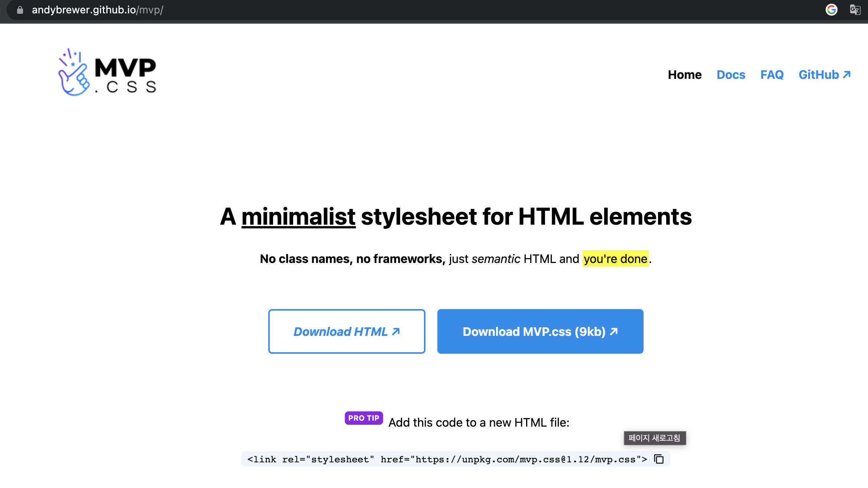
Task: Click the Korean page refresh tooltip
Action: coord(654,438)
